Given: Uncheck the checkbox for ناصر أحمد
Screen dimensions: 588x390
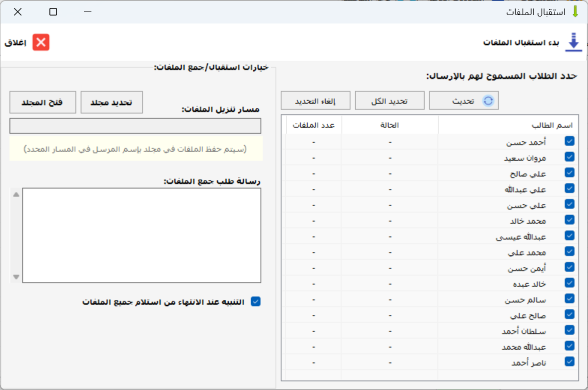Looking at the screenshot, I should click(570, 361).
